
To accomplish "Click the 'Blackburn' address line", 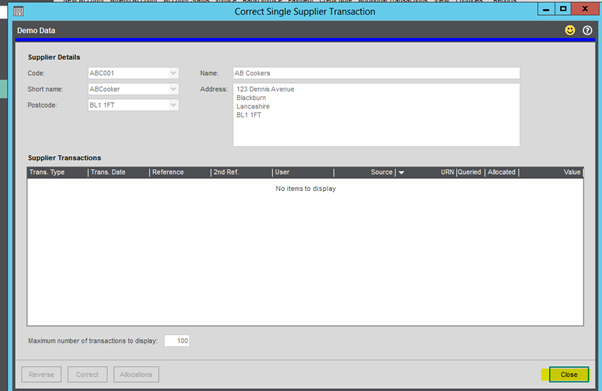I will point(251,98).
